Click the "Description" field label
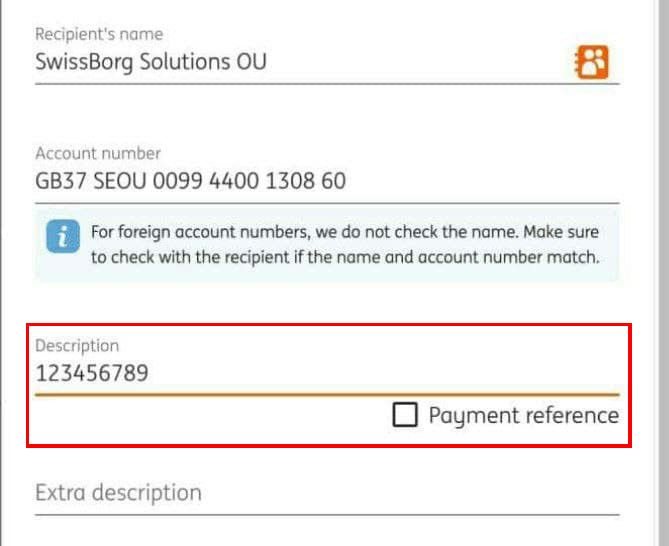The image size is (669, 546). (x=77, y=346)
